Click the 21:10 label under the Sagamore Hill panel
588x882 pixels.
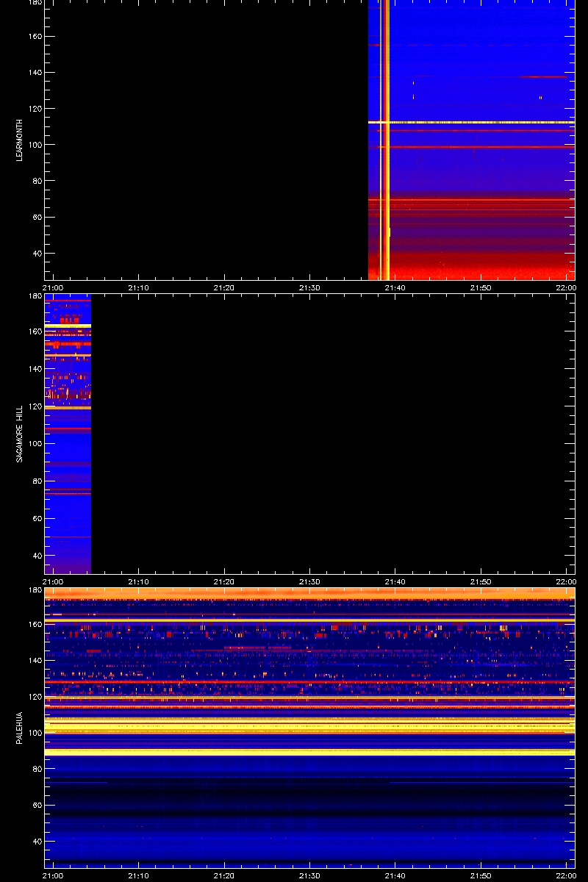138,581
